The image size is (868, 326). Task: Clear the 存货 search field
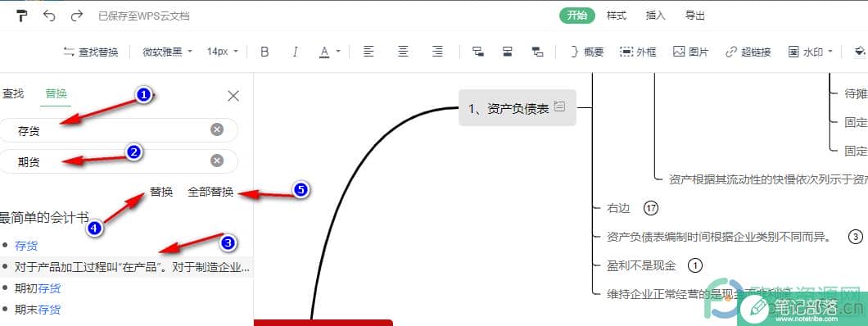coord(217,129)
